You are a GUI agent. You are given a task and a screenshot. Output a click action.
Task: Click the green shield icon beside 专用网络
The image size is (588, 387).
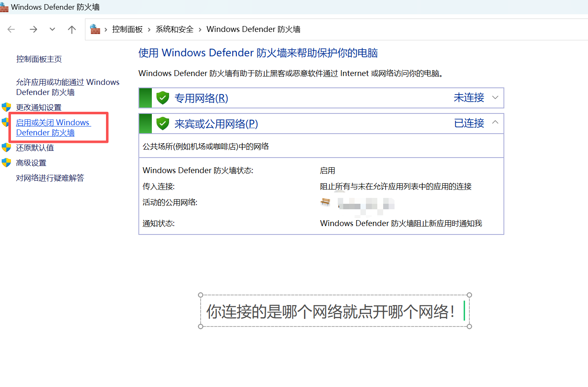(x=162, y=97)
